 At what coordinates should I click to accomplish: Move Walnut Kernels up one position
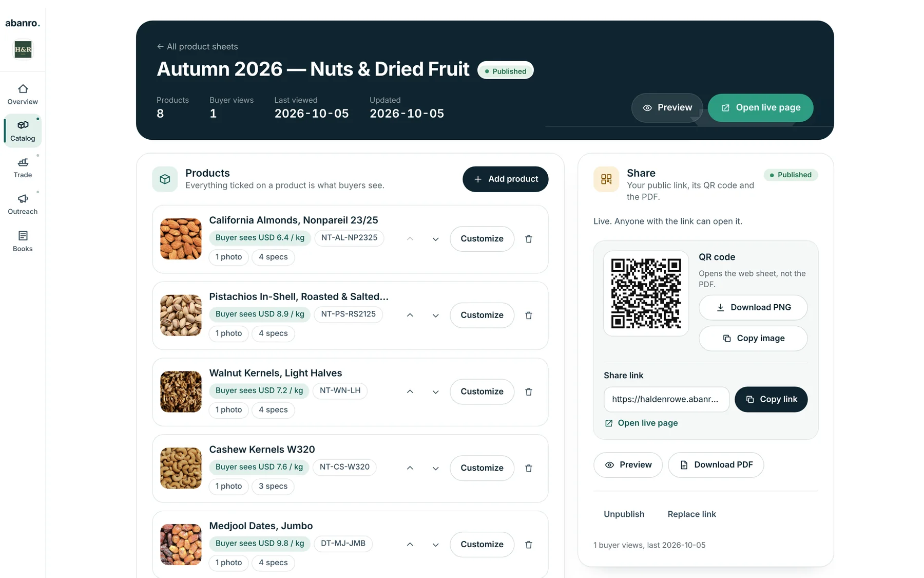(x=410, y=392)
